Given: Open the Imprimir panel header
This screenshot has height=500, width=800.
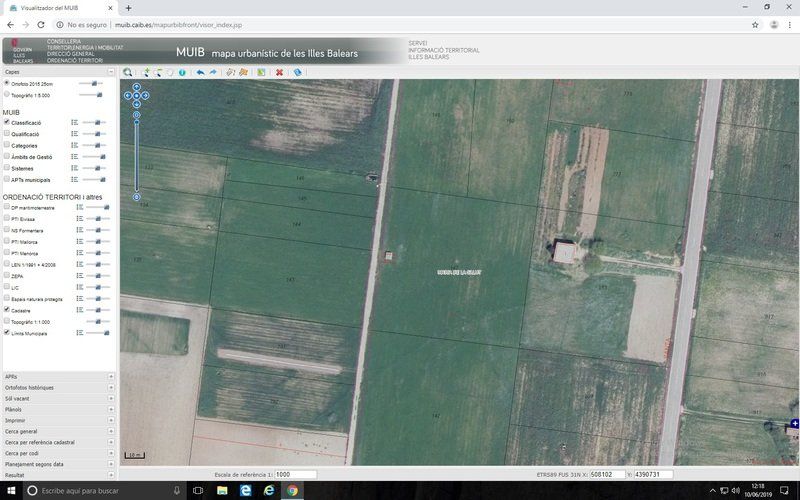Looking at the screenshot, I should 57,420.
